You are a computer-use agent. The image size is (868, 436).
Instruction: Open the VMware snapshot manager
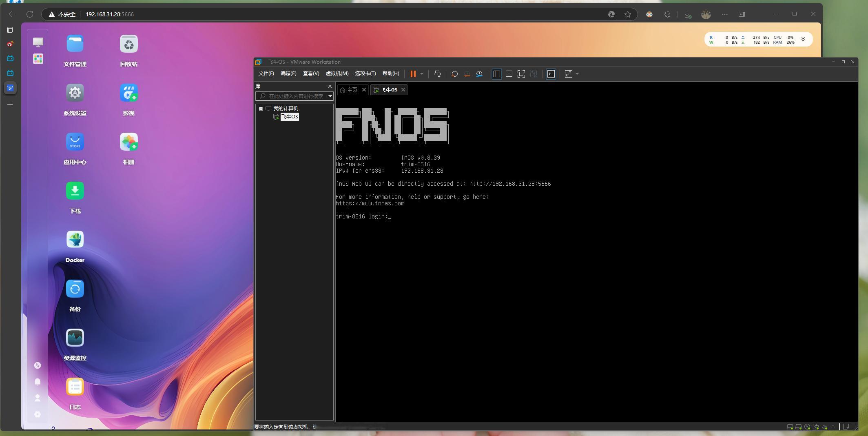pyautogui.click(x=480, y=74)
